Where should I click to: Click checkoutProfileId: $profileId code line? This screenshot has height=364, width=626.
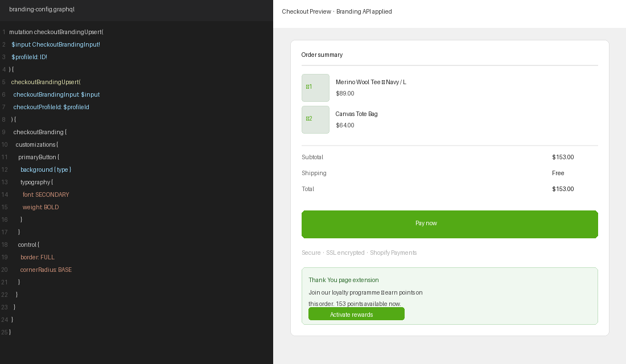(51, 107)
